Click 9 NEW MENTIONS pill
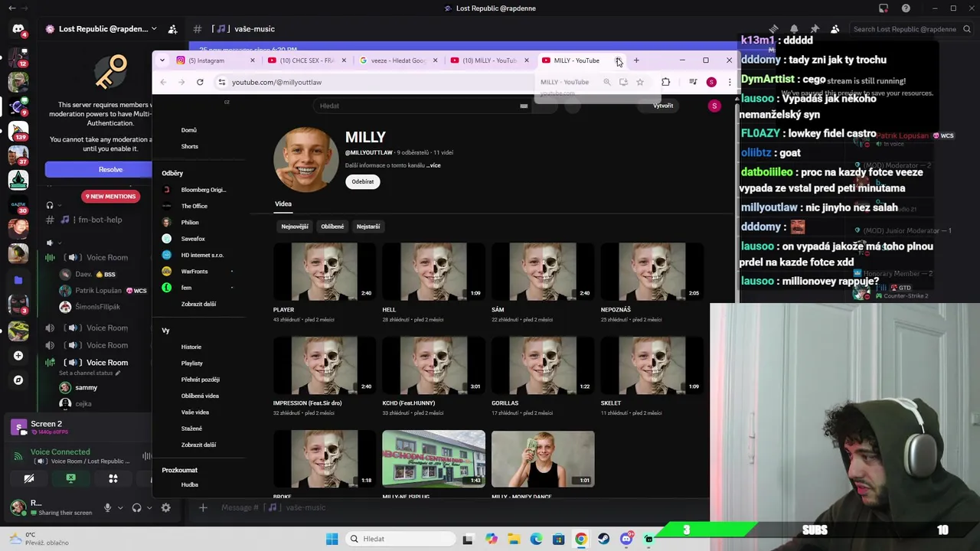This screenshot has width=980, height=551. coord(110,197)
